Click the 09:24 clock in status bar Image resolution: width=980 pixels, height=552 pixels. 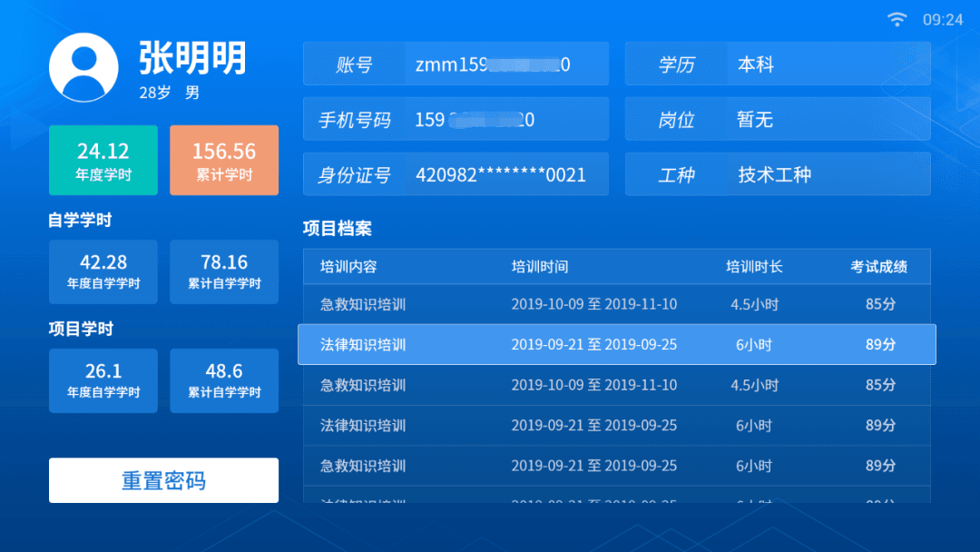coord(943,19)
